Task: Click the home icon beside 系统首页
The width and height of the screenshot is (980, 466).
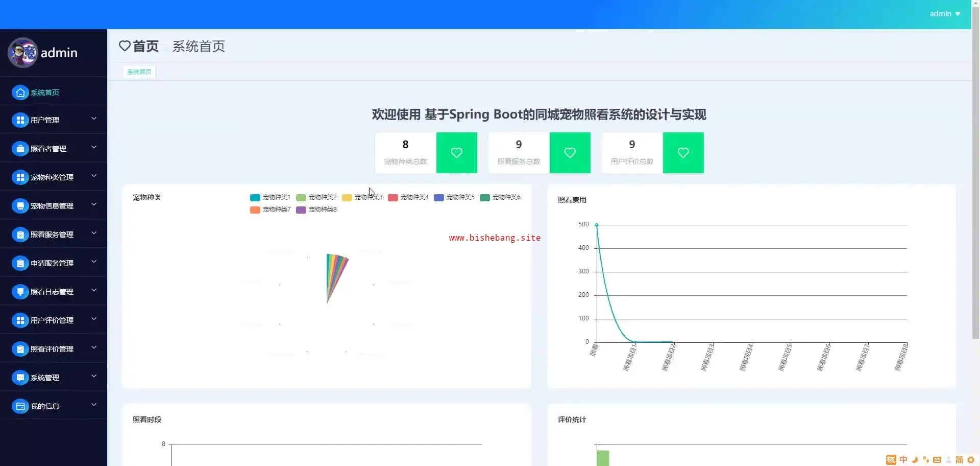Action: coord(20,92)
